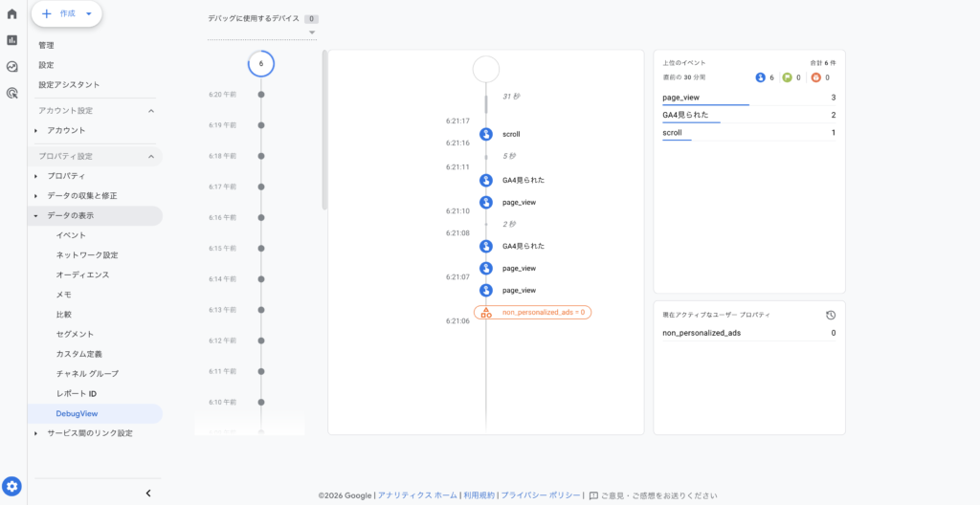Viewport: 980px width, 505px height.
Task: Select the 6:17 午前 minute marker
Action: tap(261, 187)
